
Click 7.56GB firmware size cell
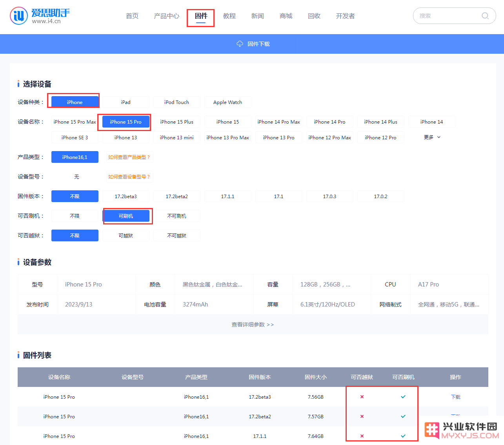(x=316, y=397)
